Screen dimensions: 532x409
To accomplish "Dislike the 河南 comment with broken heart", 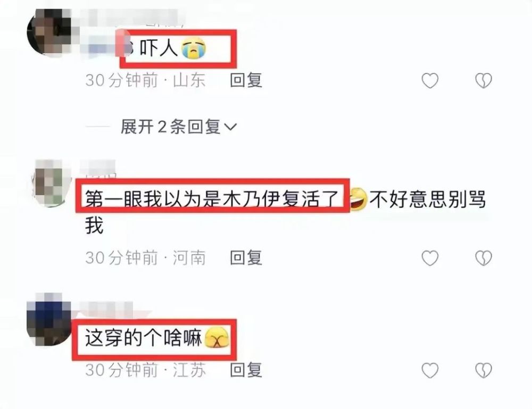I will pos(484,258).
